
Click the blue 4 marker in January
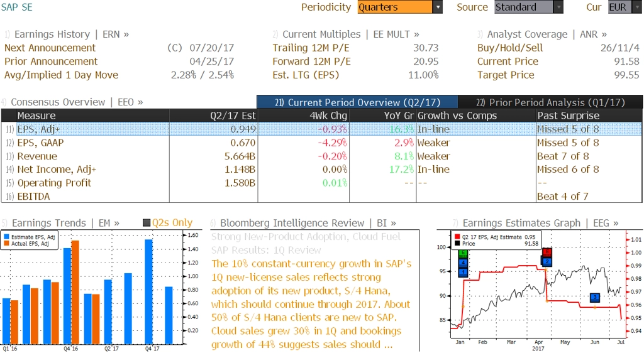pos(464,263)
